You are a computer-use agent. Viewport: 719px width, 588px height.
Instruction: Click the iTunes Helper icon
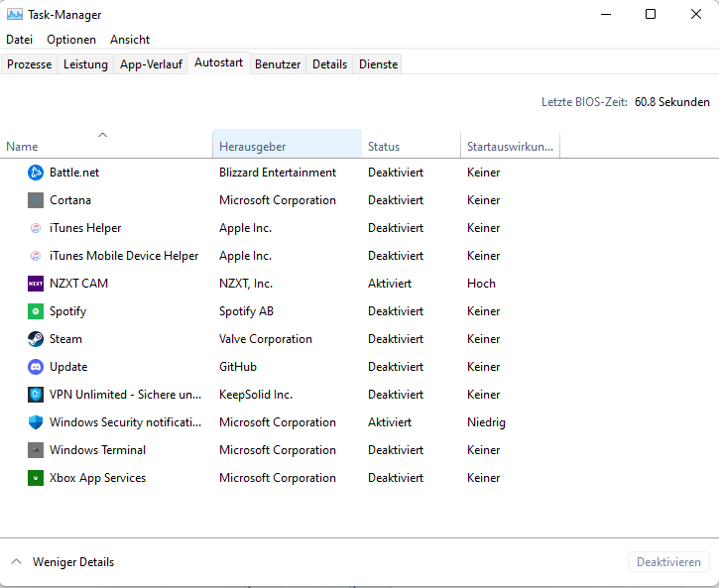coord(36,228)
